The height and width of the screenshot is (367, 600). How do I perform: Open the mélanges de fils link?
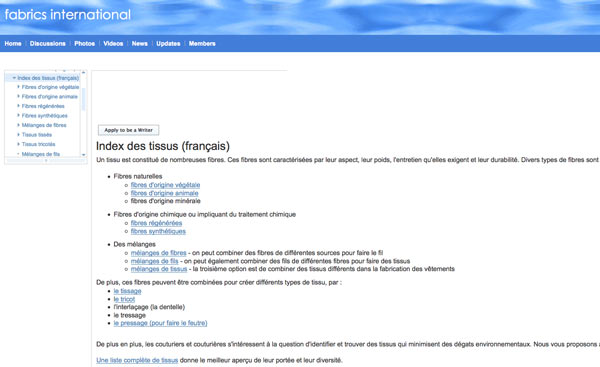(155, 261)
